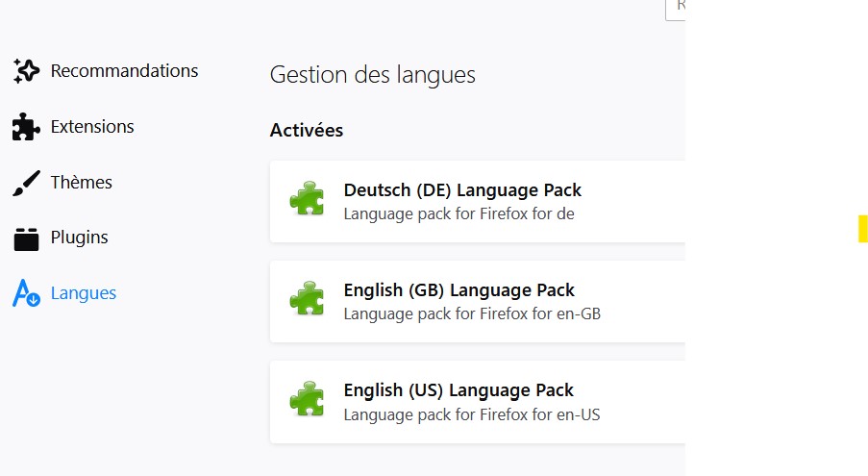Click the Langues icon in sidebar
The image size is (868, 476).
[26, 294]
